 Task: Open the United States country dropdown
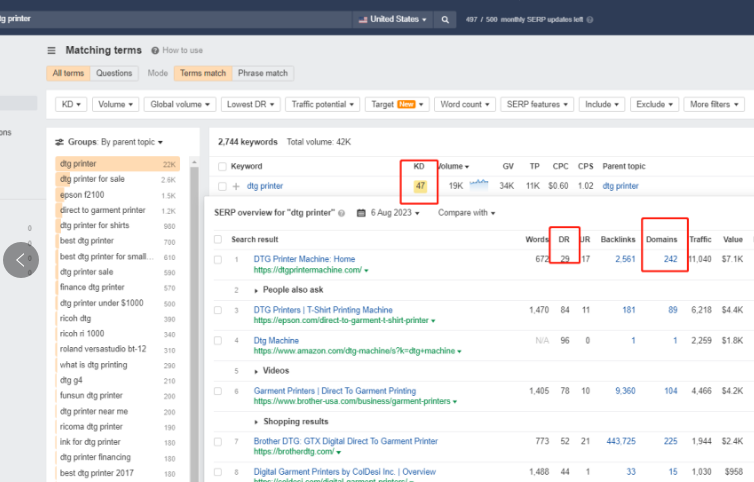(x=392, y=19)
